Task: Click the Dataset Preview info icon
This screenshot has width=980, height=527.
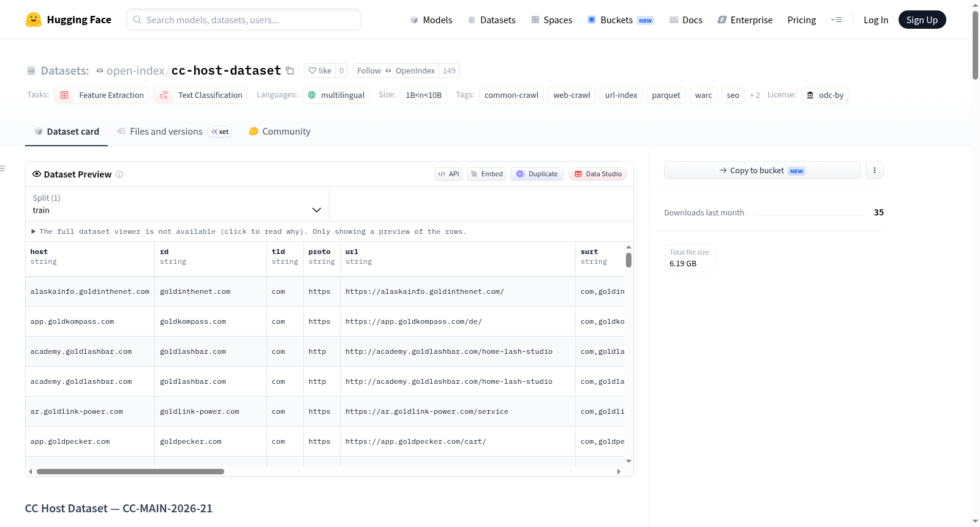Action: click(x=119, y=174)
